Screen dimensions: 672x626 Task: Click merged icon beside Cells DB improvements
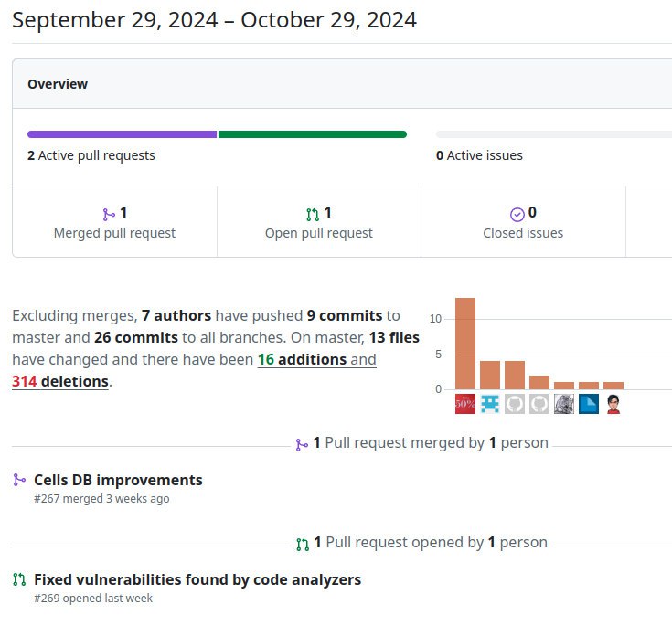pyautogui.click(x=19, y=480)
